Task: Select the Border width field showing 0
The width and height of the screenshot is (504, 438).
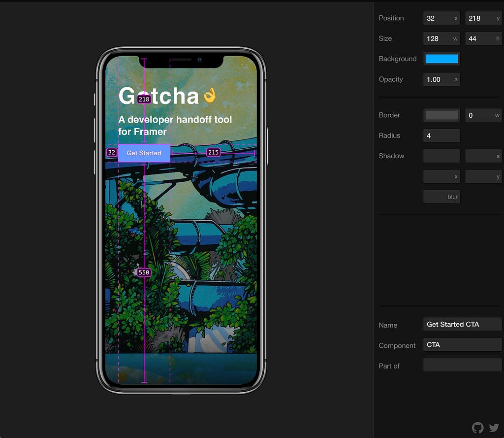Action: click(484, 115)
